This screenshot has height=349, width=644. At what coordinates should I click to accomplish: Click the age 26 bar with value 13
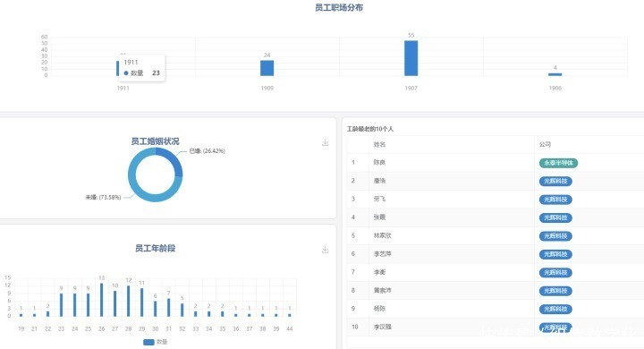[x=101, y=300]
